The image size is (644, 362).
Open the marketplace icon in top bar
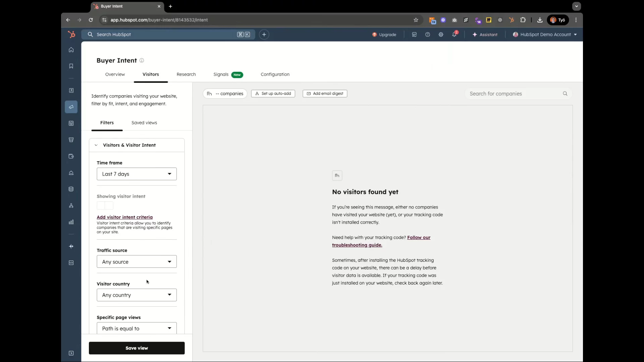pos(414,35)
